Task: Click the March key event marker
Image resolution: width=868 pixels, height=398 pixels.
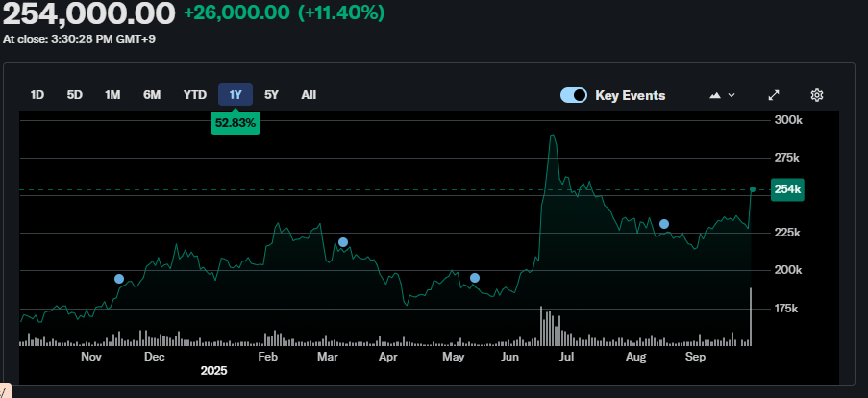Action: click(343, 242)
